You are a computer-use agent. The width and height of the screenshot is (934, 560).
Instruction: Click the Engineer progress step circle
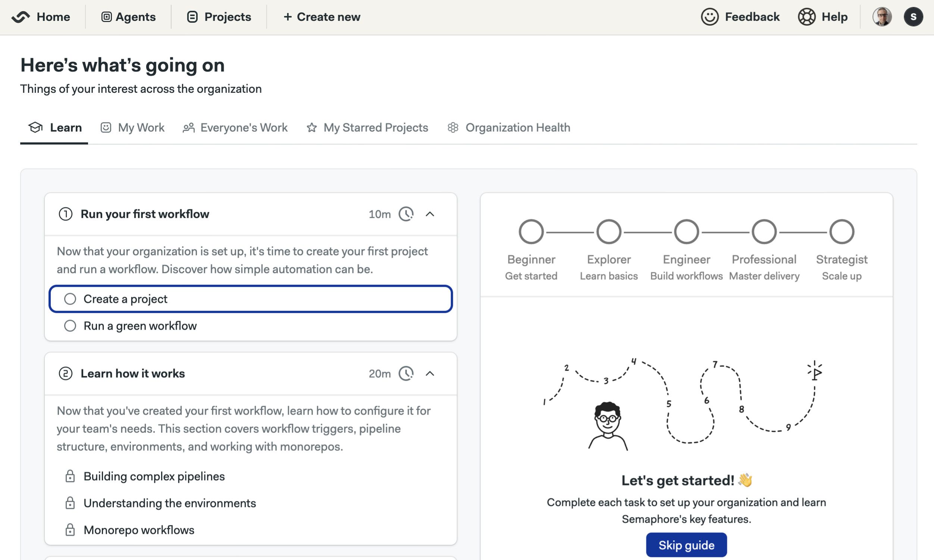tap(687, 232)
